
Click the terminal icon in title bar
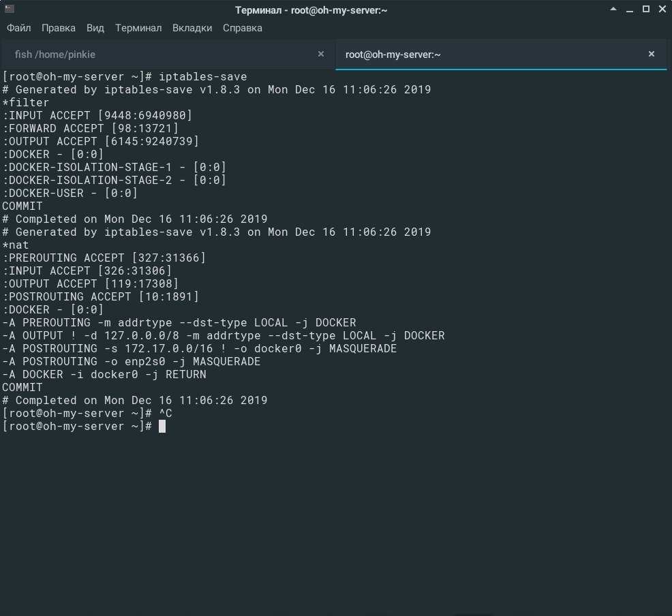[x=10, y=9]
